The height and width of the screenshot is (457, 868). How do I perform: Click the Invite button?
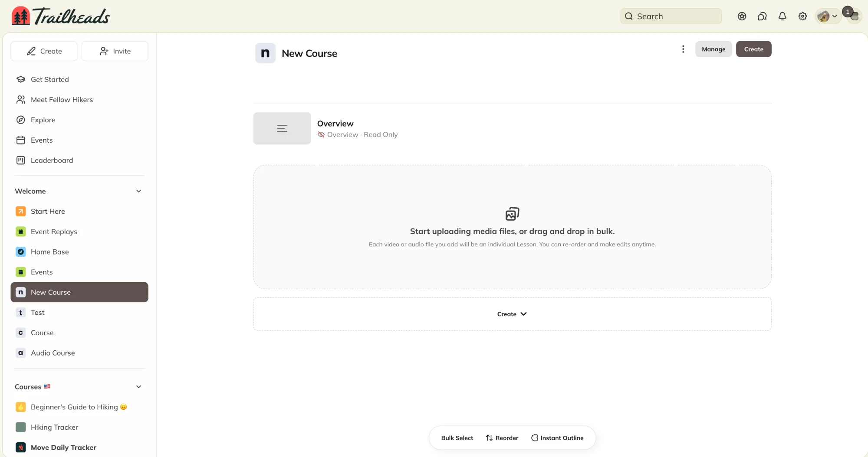[115, 51]
